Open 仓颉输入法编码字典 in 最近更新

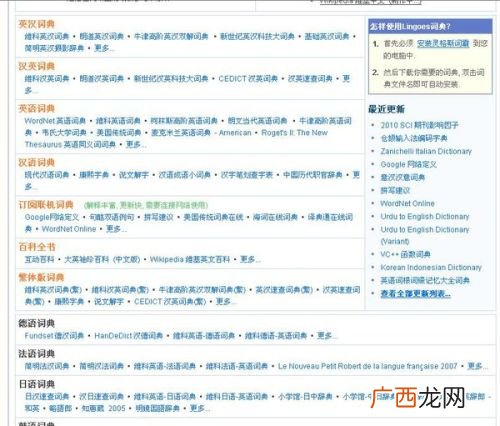(414, 138)
